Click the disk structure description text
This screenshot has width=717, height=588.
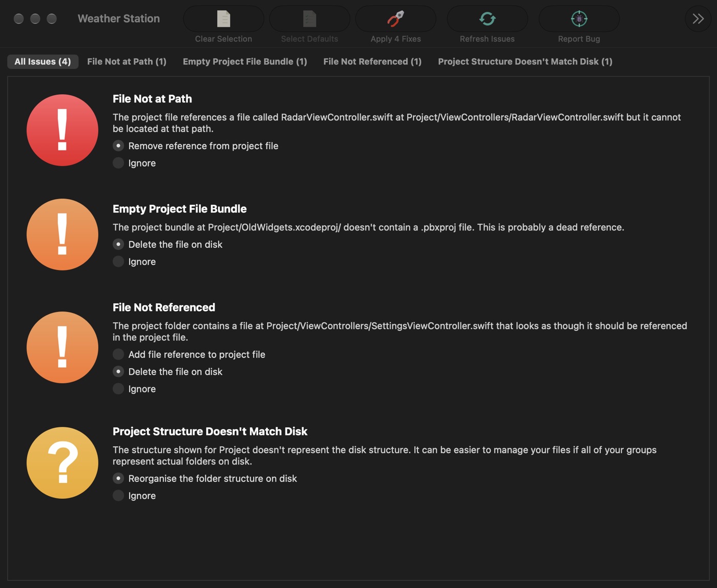pyautogui.click(x=385, y=455)
